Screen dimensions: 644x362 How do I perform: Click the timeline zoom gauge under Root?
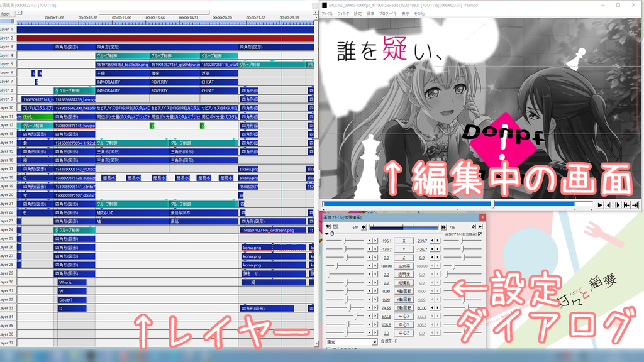coord(8,21)
